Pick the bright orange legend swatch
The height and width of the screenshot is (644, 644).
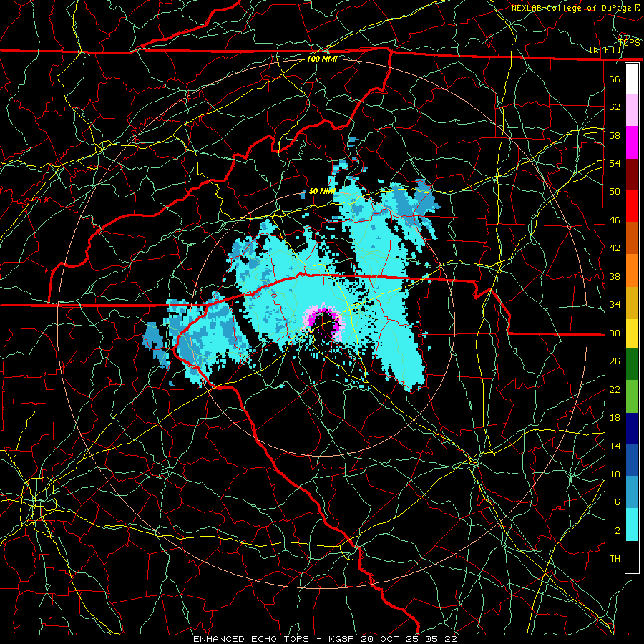click(x=632, y=270)
